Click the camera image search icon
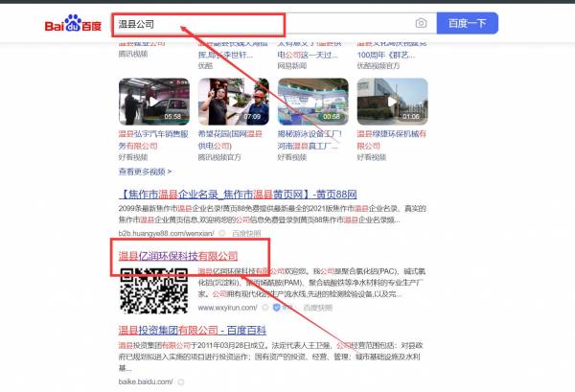 421,23
